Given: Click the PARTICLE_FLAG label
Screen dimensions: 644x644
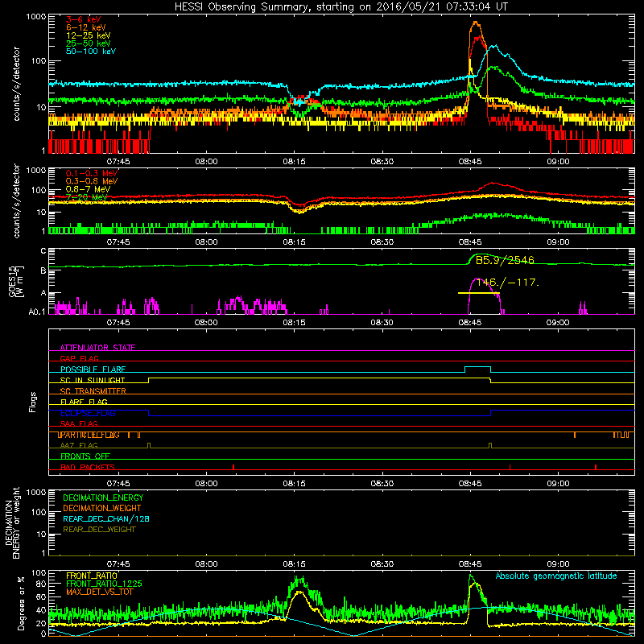Looking at the screenshot, I should coord(89,435).
